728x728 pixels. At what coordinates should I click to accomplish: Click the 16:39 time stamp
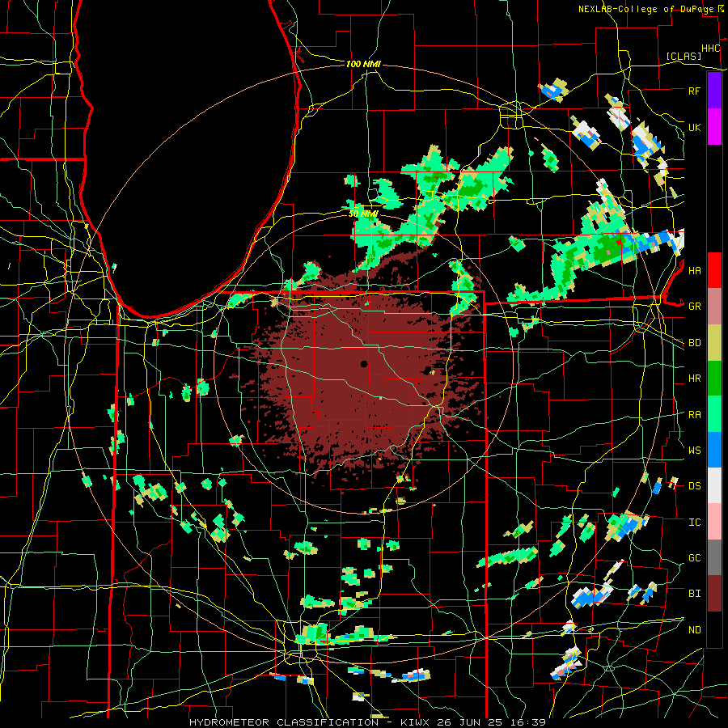529,722
